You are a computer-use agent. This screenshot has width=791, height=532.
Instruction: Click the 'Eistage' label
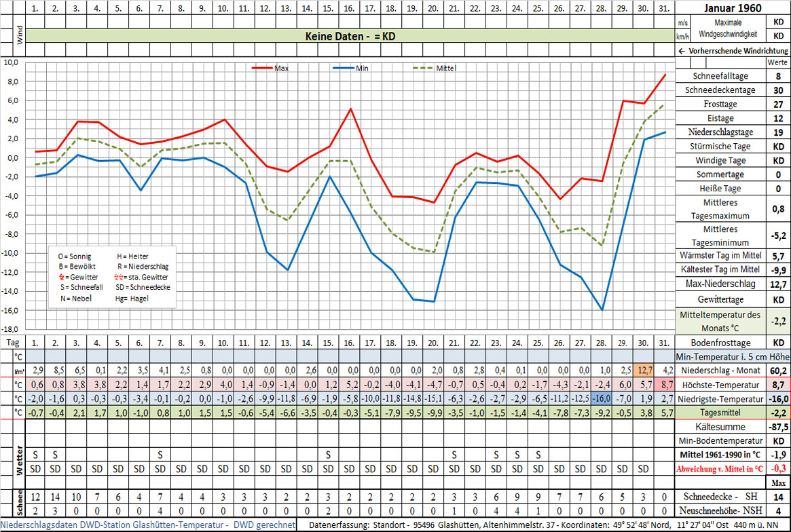pyautogui.click(x=720, y=119)
